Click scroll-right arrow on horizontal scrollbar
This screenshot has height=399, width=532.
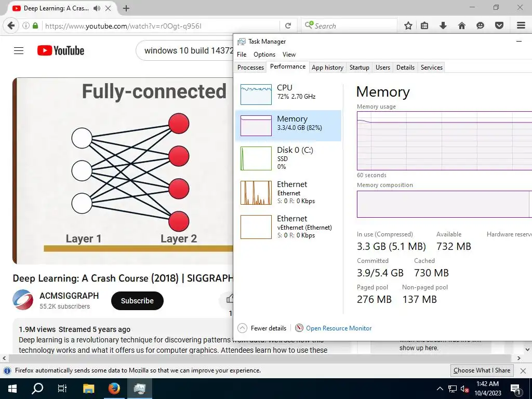(519, 358)
